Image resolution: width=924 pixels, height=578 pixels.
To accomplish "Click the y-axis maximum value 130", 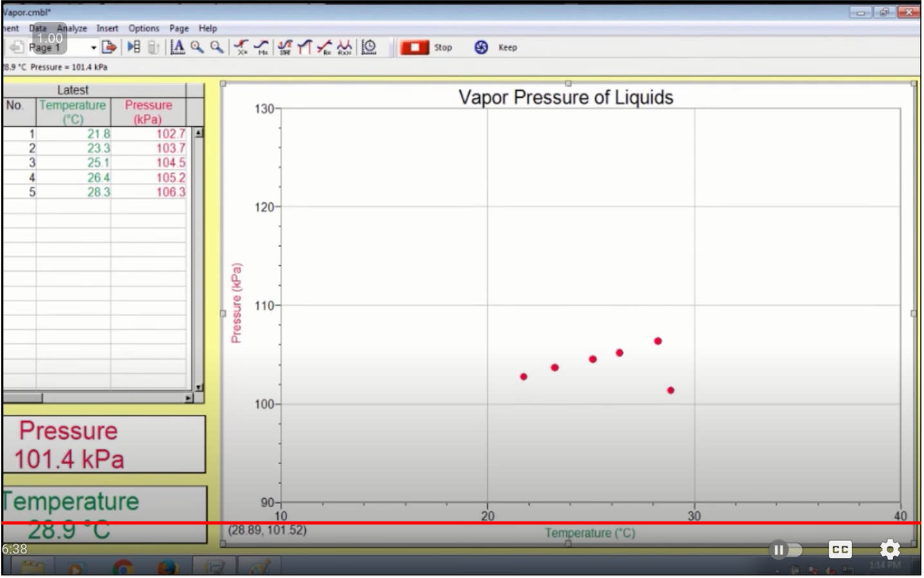I will (264, 109).
